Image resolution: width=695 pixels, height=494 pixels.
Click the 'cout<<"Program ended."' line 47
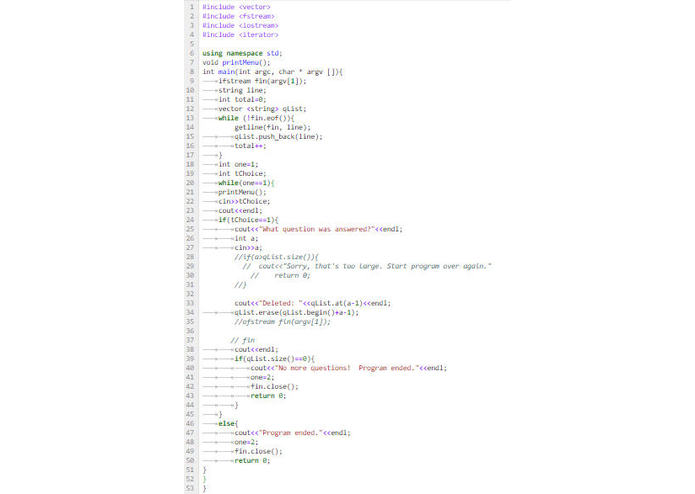293,433
